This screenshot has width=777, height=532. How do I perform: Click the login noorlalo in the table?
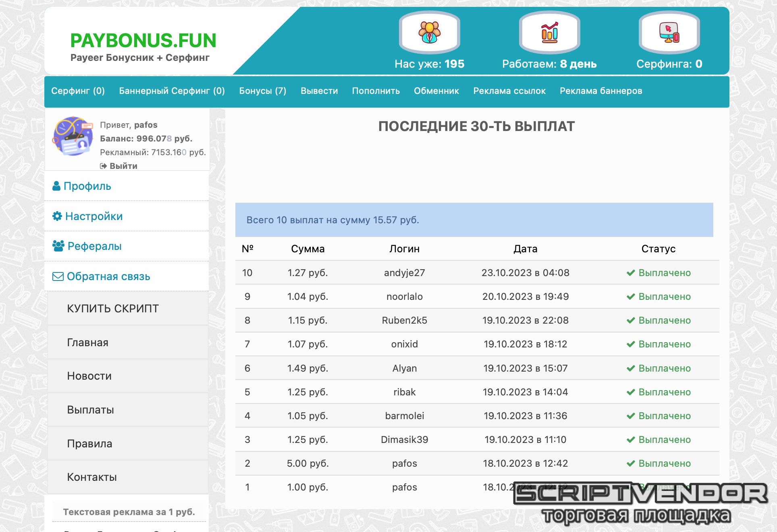pos(405,297)
